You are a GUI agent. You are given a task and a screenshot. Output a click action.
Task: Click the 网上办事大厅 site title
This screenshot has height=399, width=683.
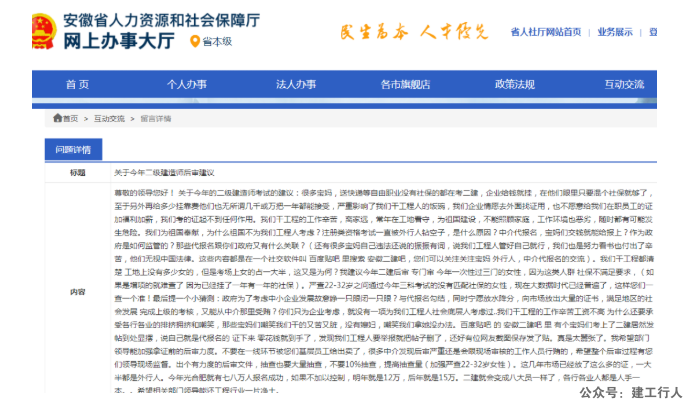coord(119,41)
